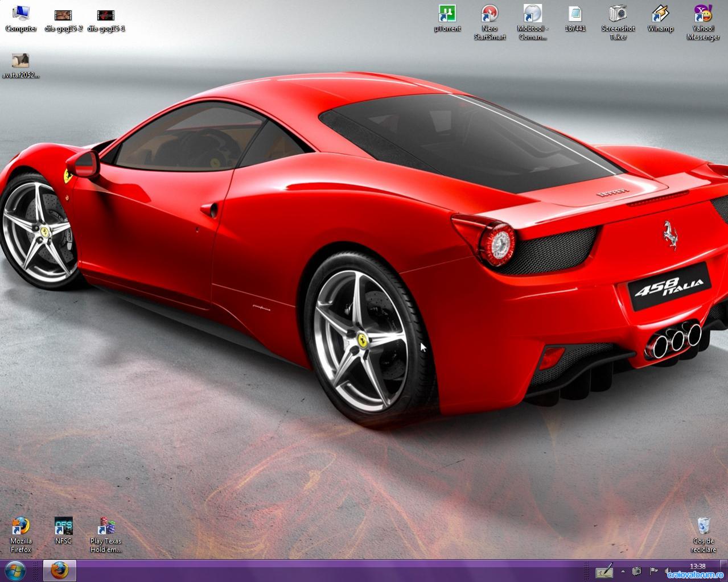The width and height of the screenshot is (728, 582).
Task: Select the 167441 file icon
Action: coord(575,18)
